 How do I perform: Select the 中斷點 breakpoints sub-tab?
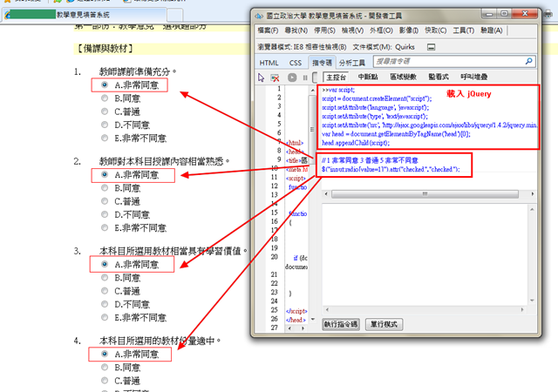368,77
